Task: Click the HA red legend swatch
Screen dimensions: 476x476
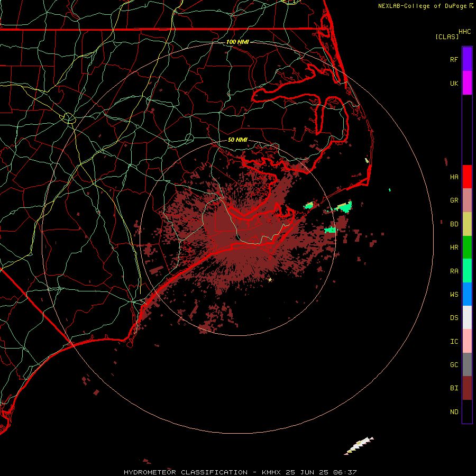Action: pyautogui.click(x=467, y=177)
